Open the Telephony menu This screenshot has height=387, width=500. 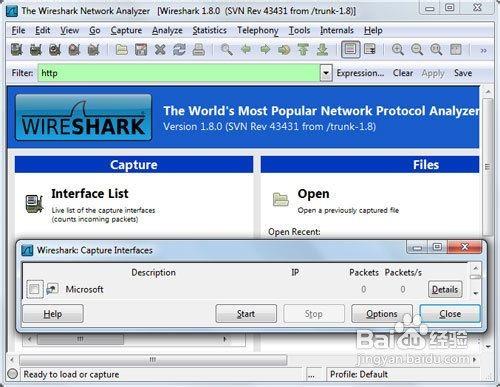click(x=258, y=30)
